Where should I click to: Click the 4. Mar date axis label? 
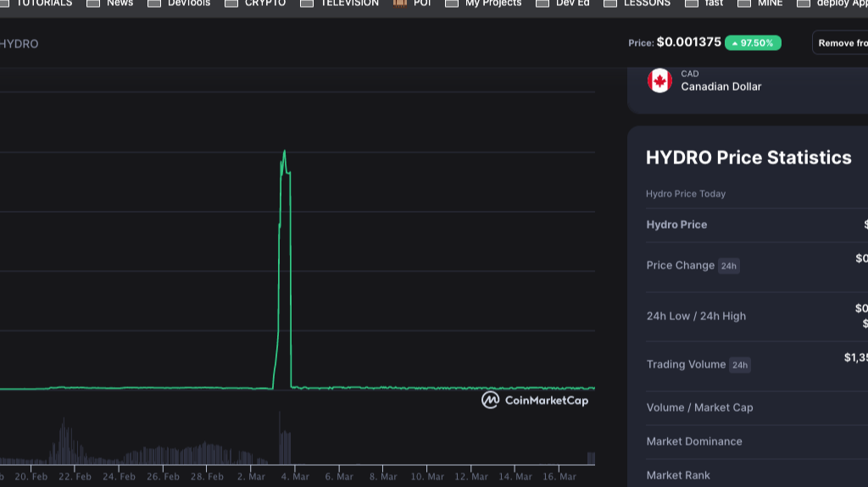295,477
